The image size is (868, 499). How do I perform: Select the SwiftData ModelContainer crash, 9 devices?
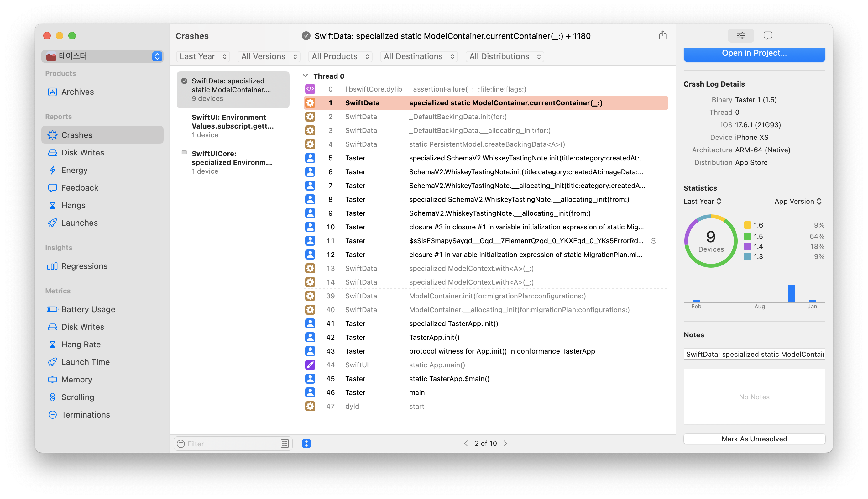[233, 89]
